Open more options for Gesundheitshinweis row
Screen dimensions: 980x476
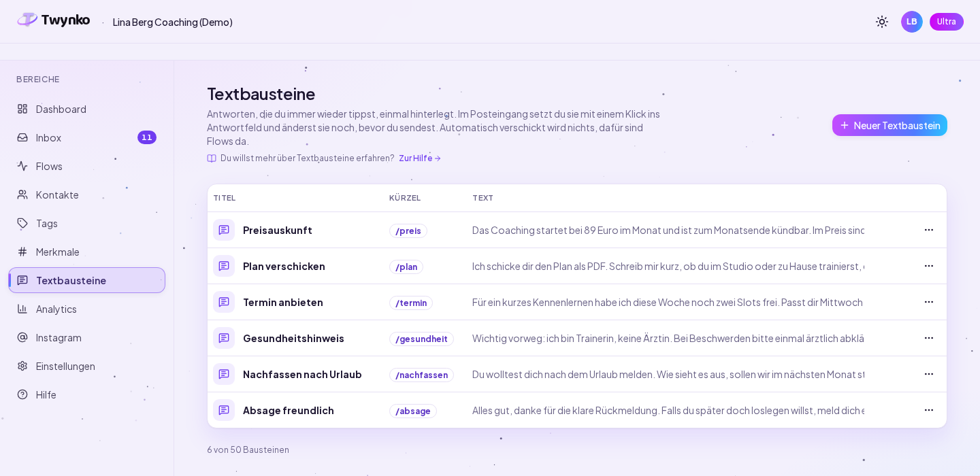(x=929, y=338)
